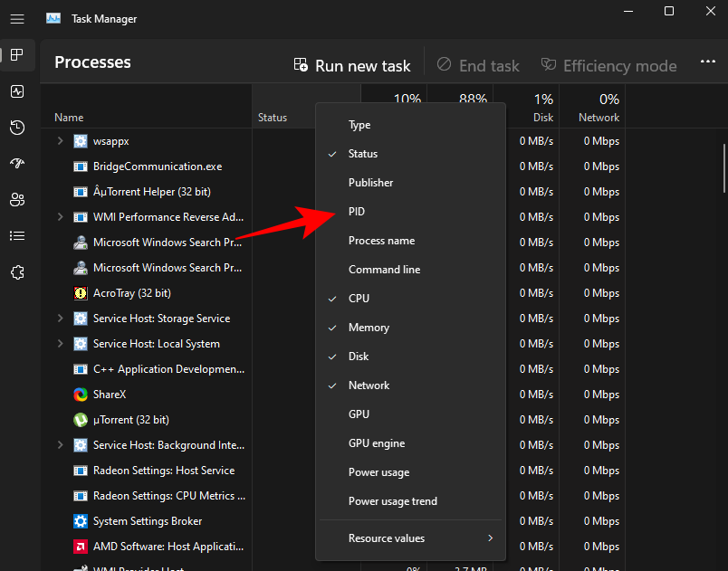Expand the Service Host: Local System entry

point(60,343)
